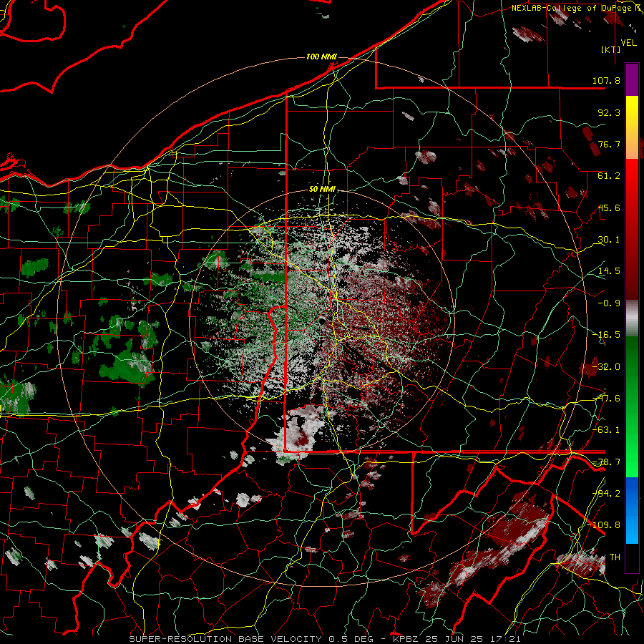Click the TH label below the scale

615,557
